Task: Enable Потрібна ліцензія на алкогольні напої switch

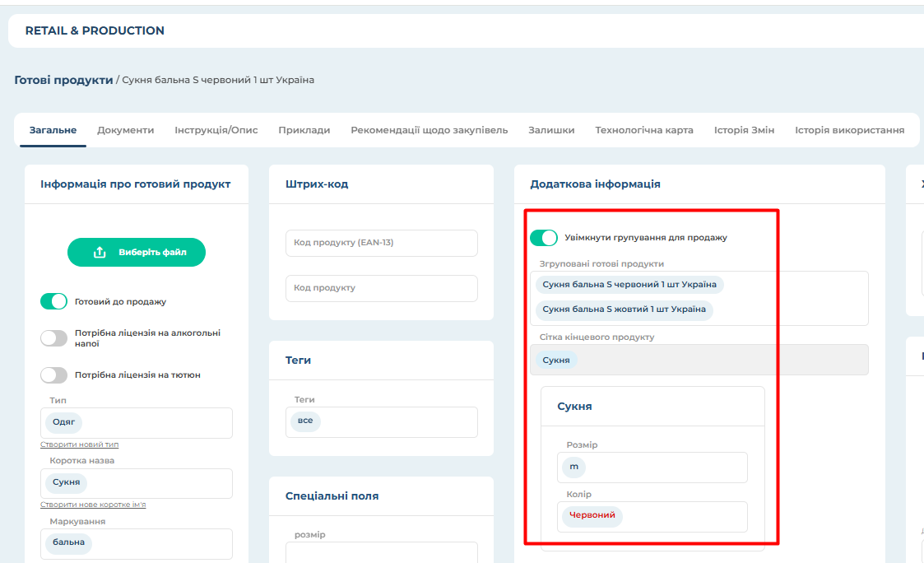Action: (53, 338)
